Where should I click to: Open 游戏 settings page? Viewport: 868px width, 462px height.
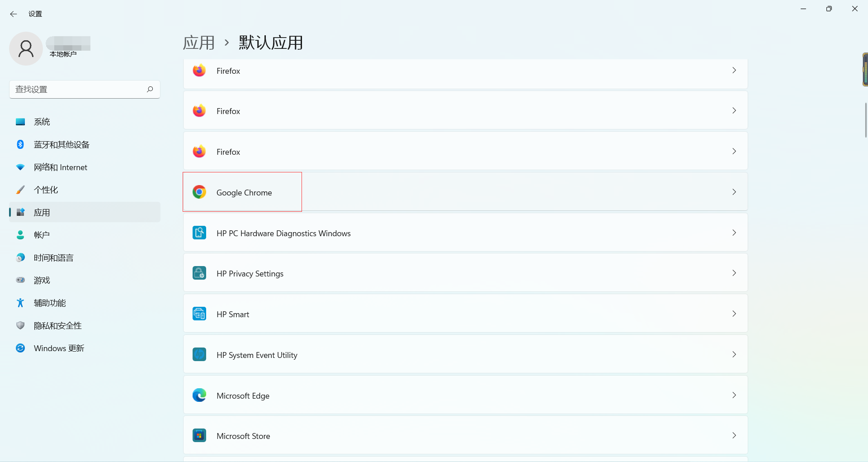[85, 280]
